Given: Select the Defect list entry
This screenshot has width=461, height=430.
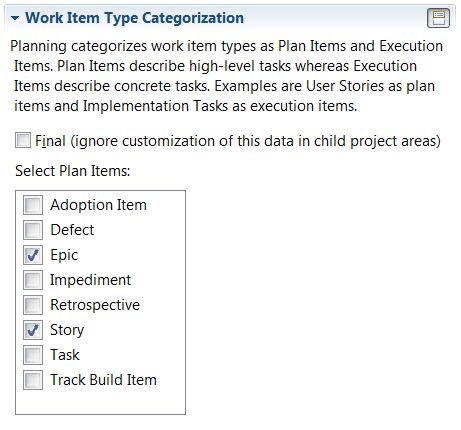Looking at the screenshot, I should 72,230.
